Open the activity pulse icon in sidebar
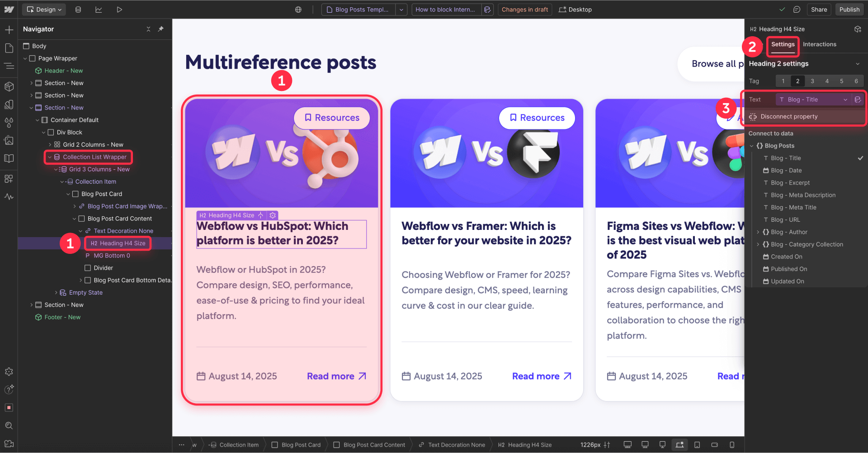 [9, 197]
